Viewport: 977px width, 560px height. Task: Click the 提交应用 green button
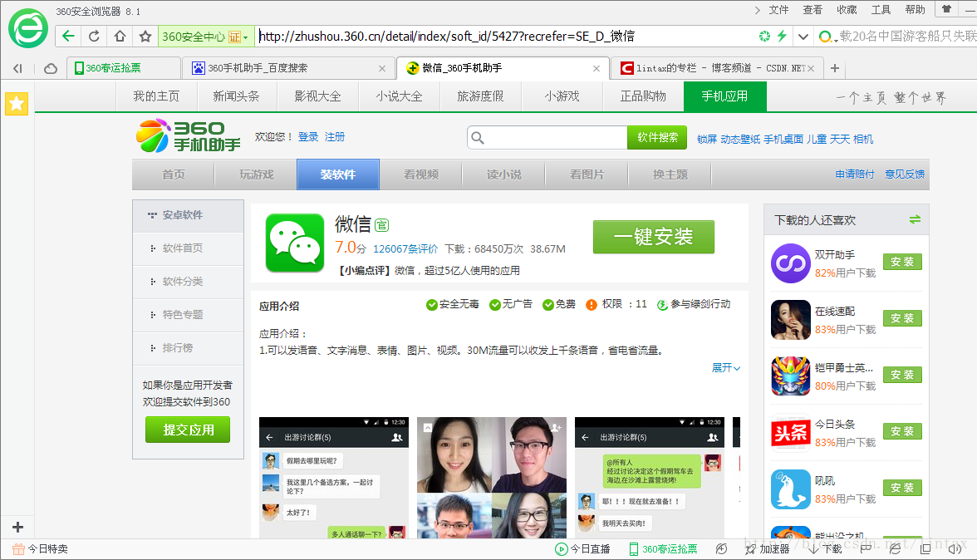pos(188,430)
